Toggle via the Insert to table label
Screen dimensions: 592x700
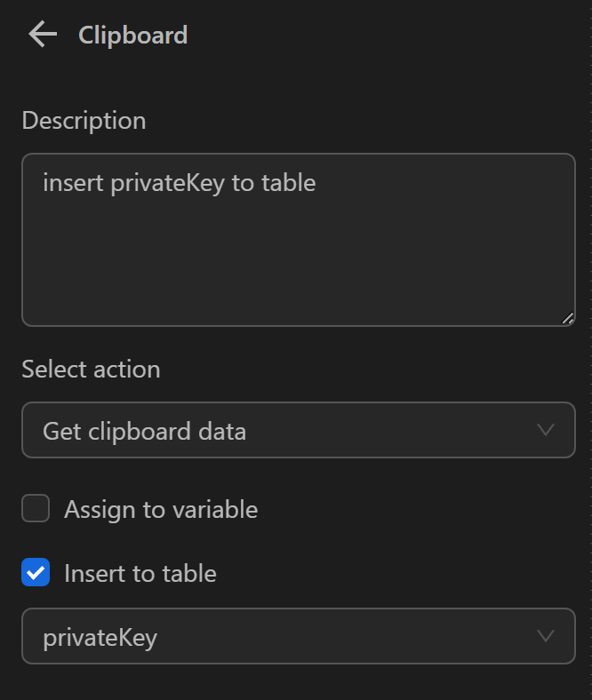pyautogui.click(x=140, y=573)
